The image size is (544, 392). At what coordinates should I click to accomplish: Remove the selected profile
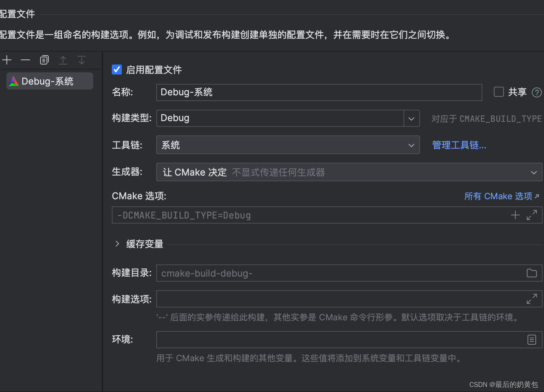[x=25, y=60]
